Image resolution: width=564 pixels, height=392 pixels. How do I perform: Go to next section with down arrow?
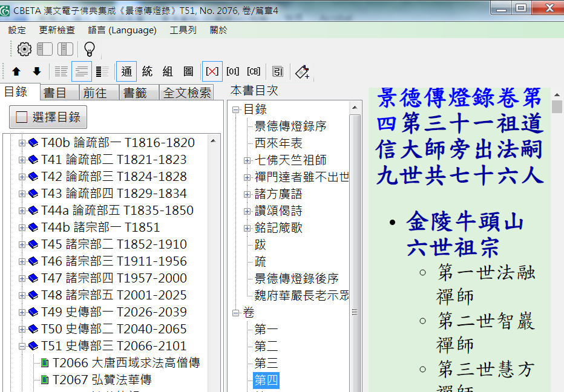(x=36, y=71)
